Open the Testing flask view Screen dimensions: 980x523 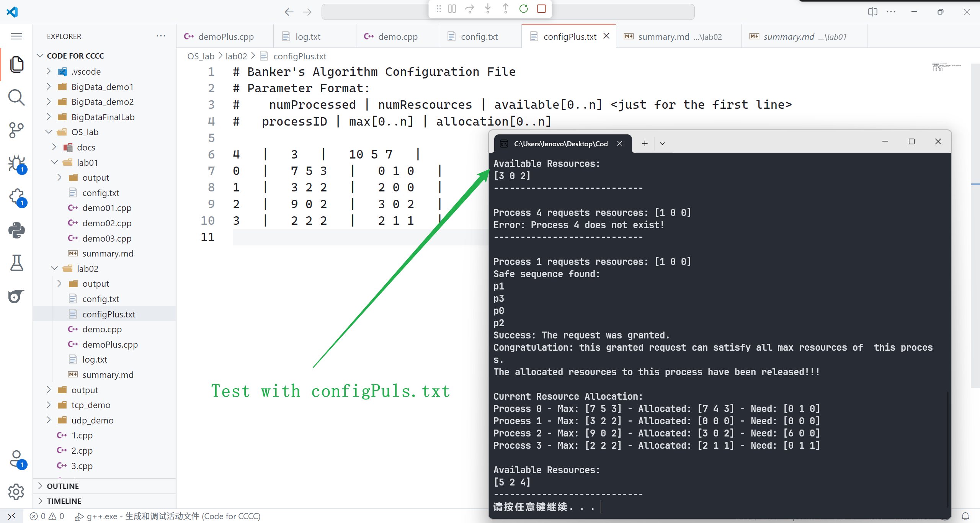click(x=16, y=263)
